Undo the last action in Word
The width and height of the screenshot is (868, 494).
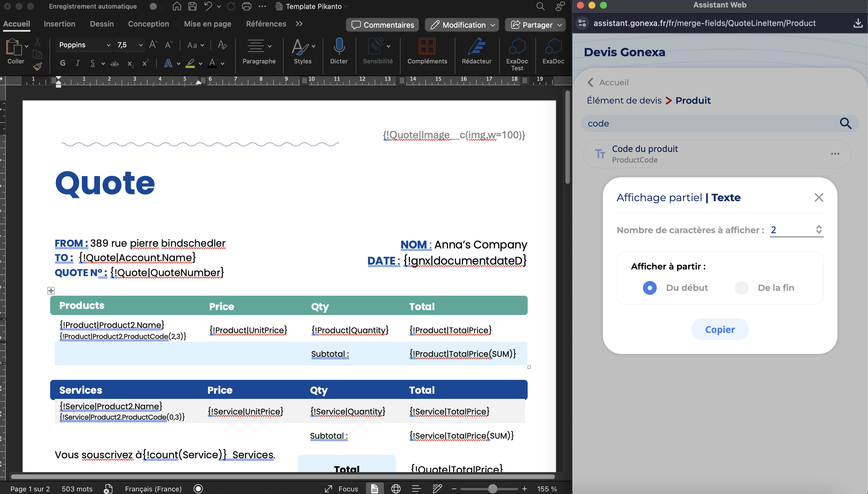pyautogui.click(x=208, y=6)
